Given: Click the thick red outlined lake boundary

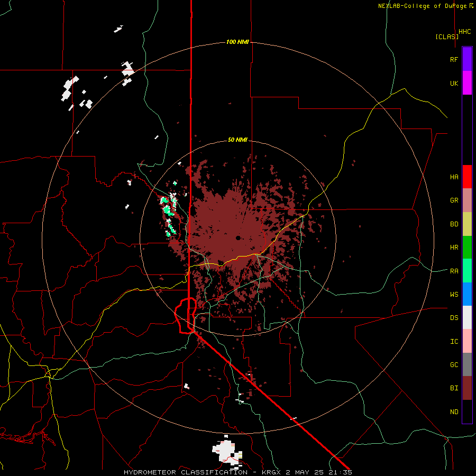Looking at the screenshot, I should click(186, 316).
